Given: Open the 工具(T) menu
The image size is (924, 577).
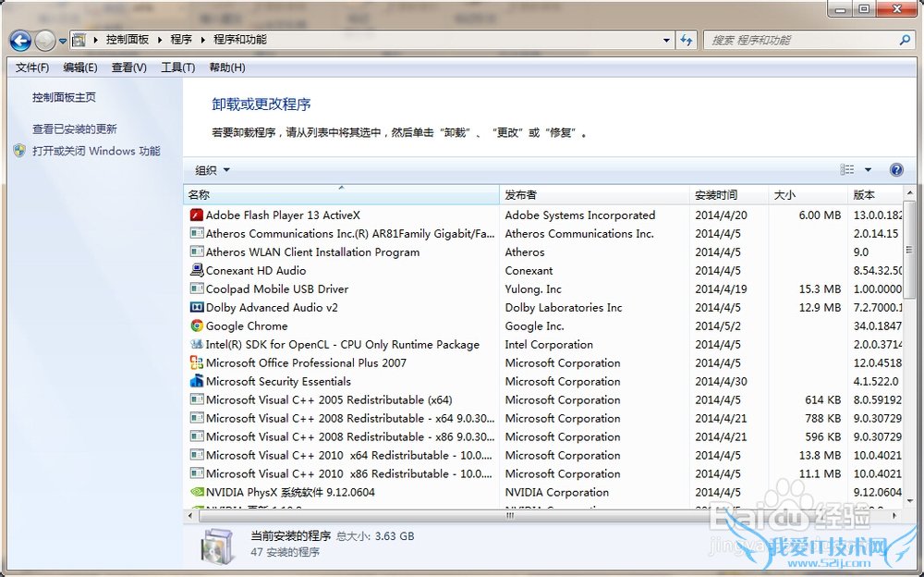Looking at the screenshot, I should (x=178, y=68).
